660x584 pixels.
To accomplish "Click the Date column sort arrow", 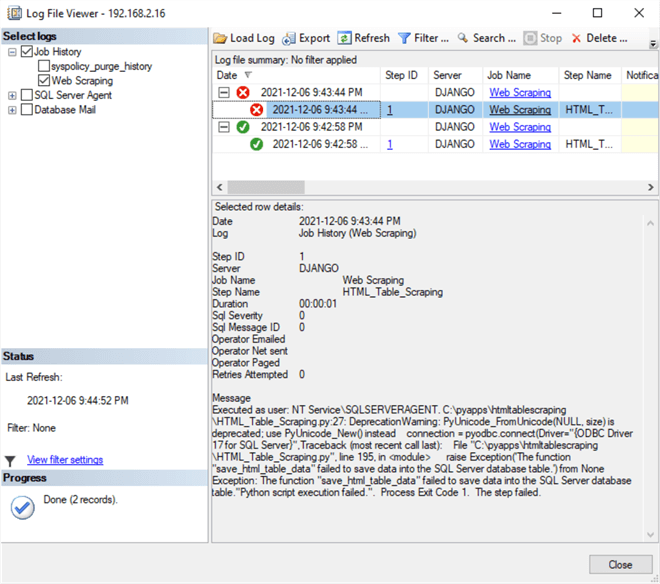I will pyautogui.click(x=248, y=75).
